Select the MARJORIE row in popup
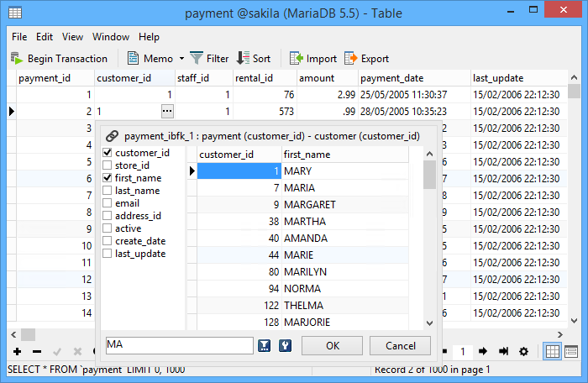The height and width of the screenshot is (383, 588). [x=303, y=323]
